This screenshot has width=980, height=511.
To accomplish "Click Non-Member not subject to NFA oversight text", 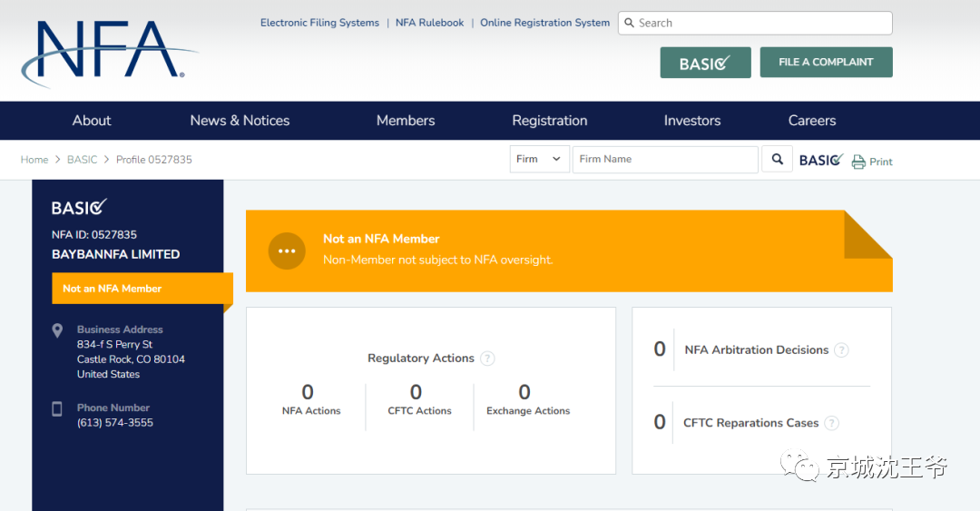I will coord(438,260).
